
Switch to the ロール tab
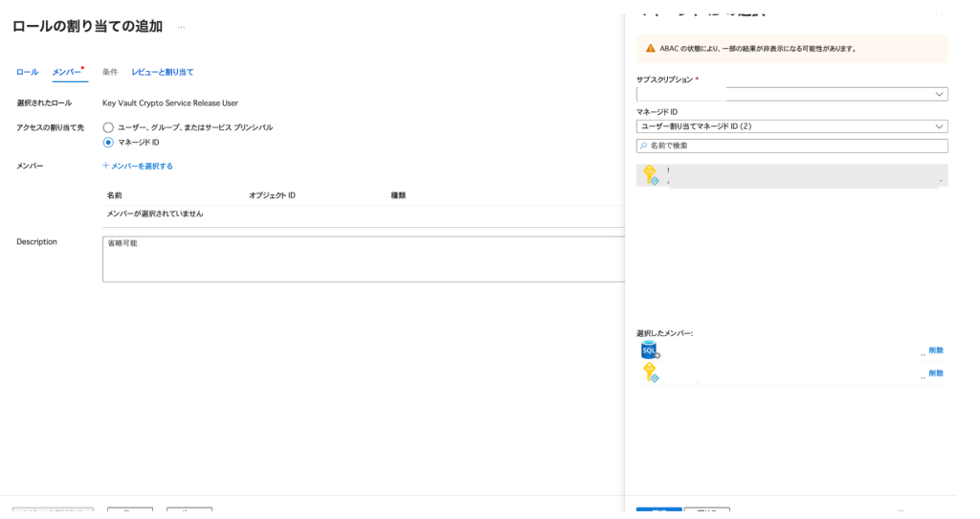[27, 73]
